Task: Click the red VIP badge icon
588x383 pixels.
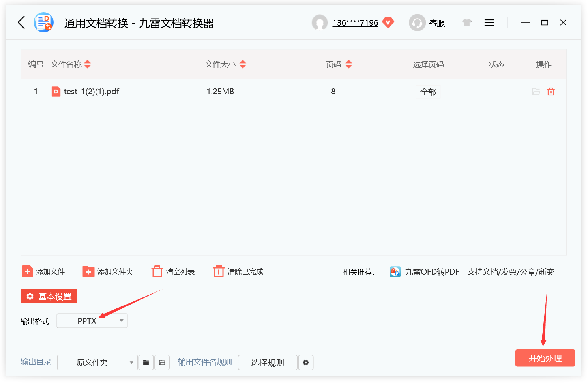Action: (x=388, y=22)
